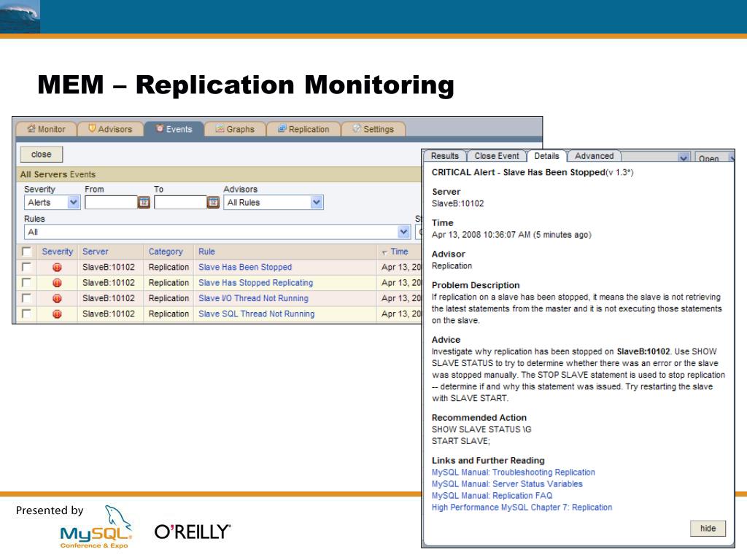Viewport: 747px width, 560px height.
Task: Open High Performance MySQL Chapter 7 link
Action: click(522, 507)
